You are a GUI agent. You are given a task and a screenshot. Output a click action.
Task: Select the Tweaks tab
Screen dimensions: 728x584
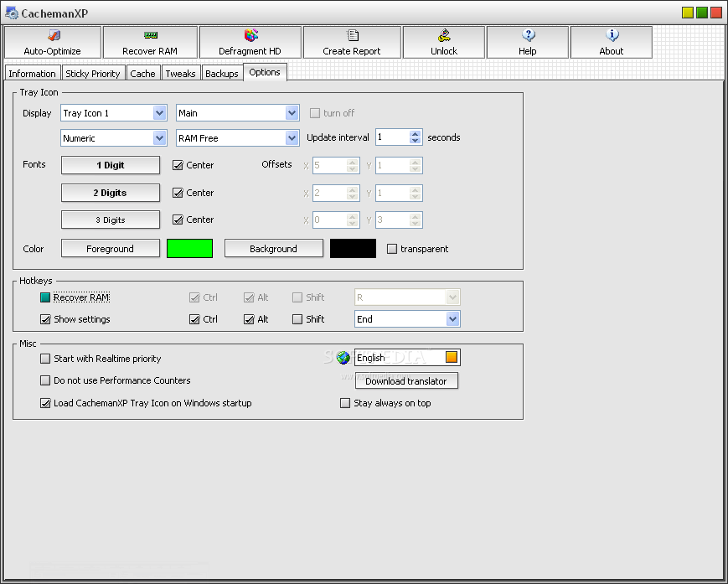click(x=181, y=74)
